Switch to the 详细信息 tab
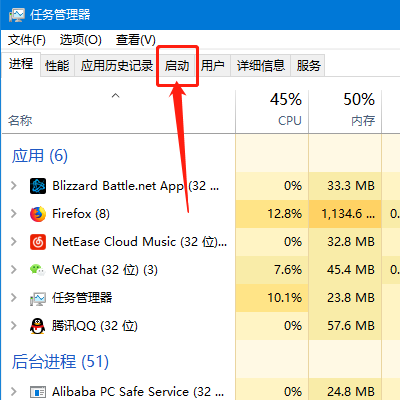Viewport: 400px width, 400px height. pyautogui.click(x=261, y=66)
